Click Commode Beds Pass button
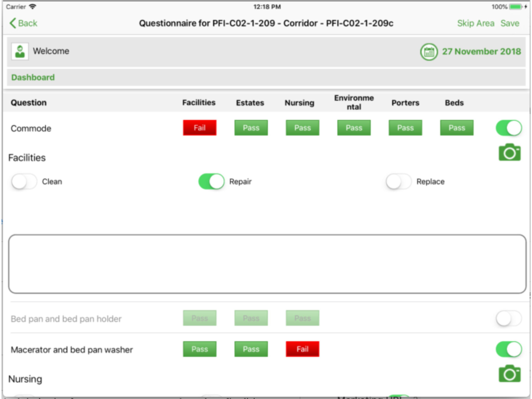 coord(457,128)
